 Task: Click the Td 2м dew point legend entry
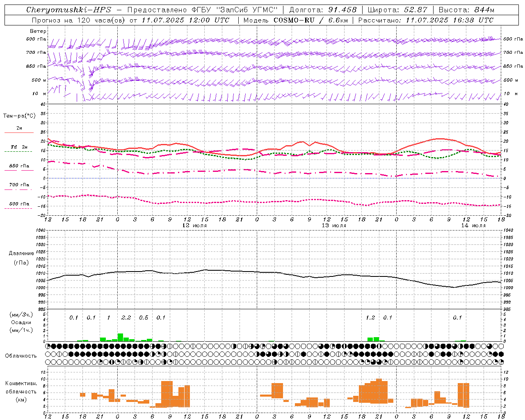click(19, 147)
